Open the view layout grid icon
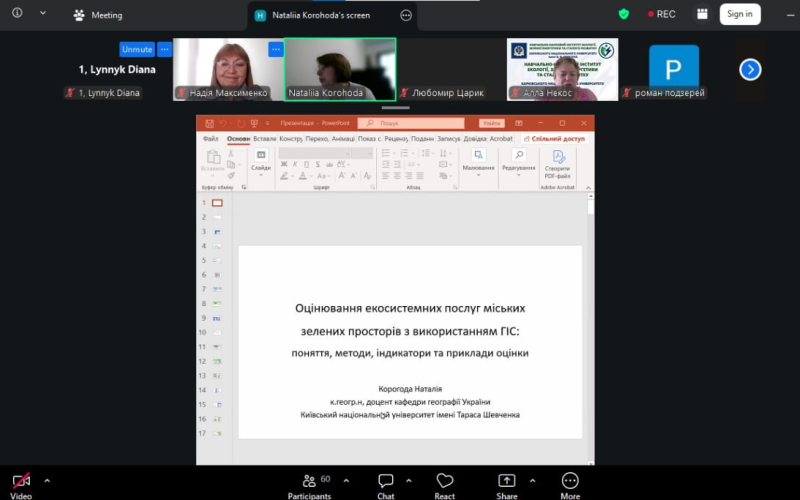 click(702, 14)
